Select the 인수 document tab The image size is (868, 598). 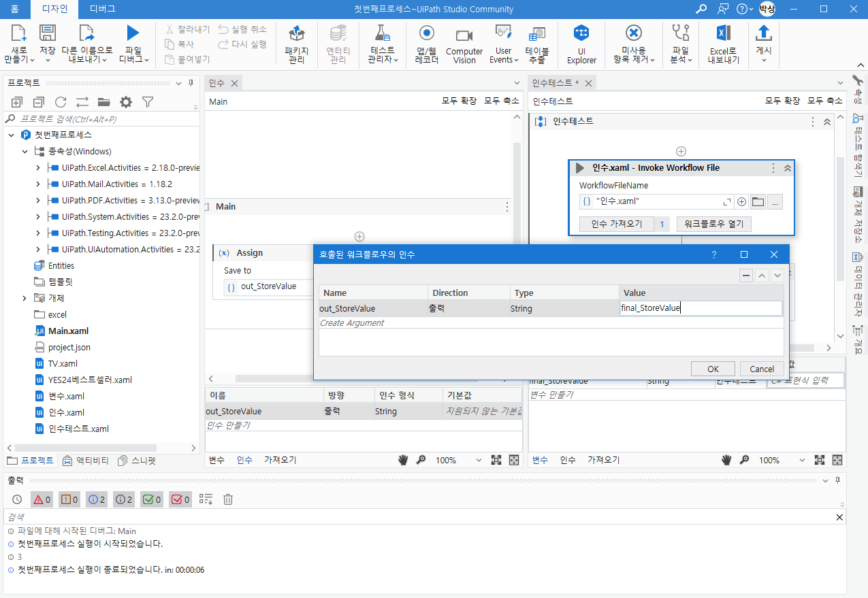click(x=216, y=83)
